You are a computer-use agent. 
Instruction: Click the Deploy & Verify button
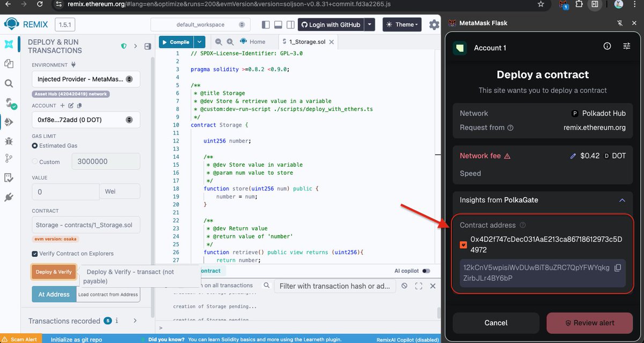tap(53, 272)
